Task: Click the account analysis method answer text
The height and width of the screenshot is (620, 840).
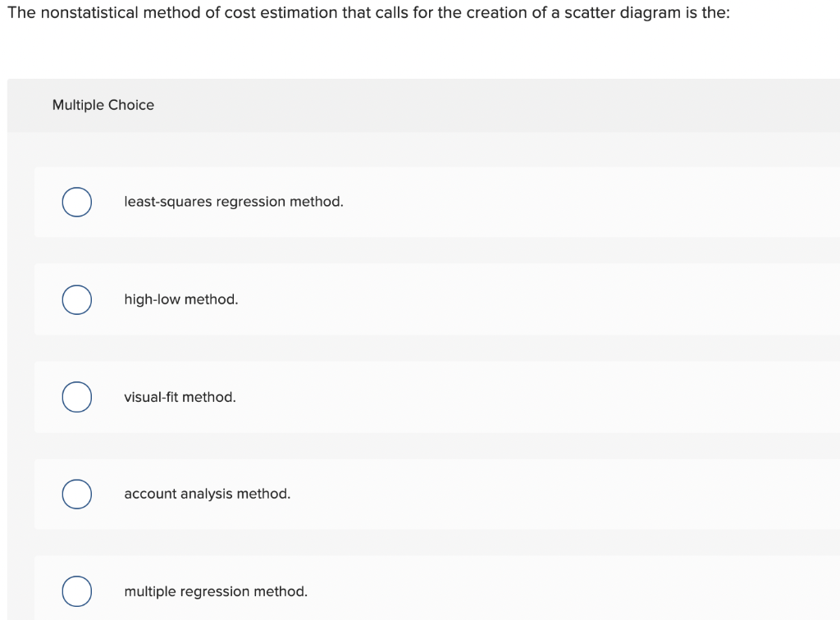Action: [207, 494]
